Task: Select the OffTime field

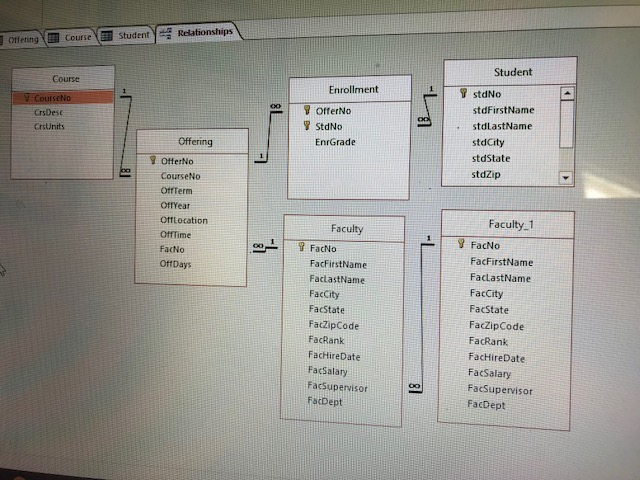Action: [x=176, y=235]
